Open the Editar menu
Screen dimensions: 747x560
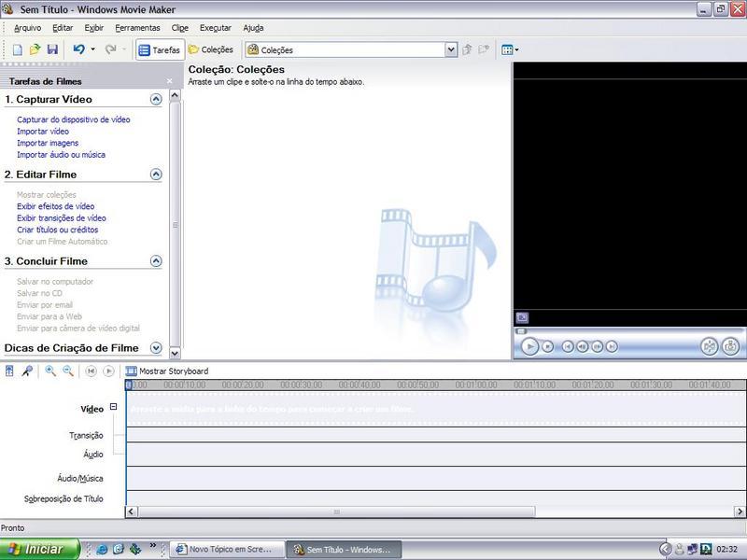(x=63, y=28)
